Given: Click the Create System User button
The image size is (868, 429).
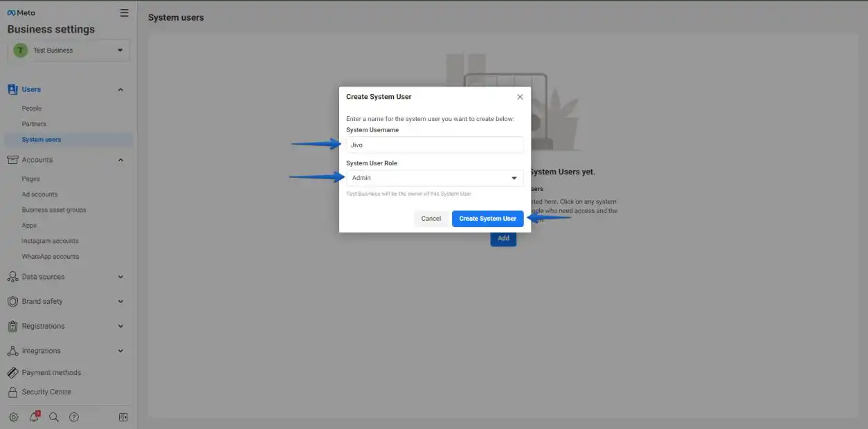Looking at the screenshot, I should (487, 219).
